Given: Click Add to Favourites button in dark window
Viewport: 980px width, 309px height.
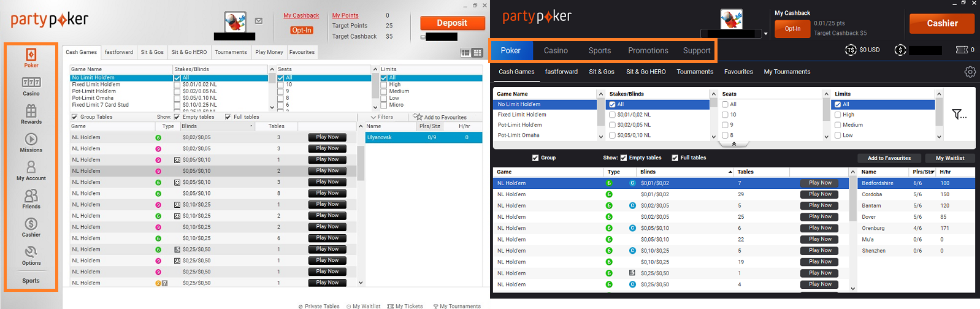Looking at the screenshot, I should click(889, 158).
